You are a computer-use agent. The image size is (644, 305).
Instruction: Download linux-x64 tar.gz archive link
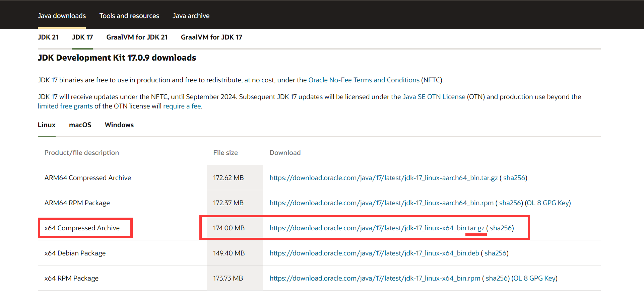(x=377, y=228)
